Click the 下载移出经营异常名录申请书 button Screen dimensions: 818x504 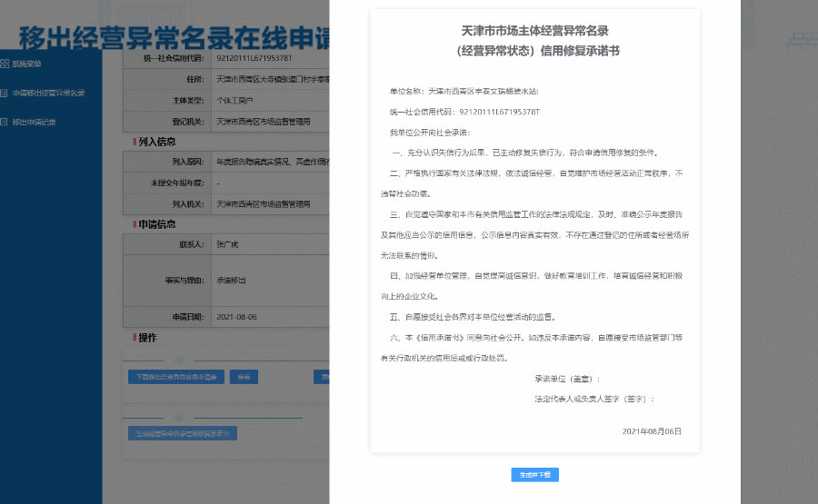pos(175,377)
